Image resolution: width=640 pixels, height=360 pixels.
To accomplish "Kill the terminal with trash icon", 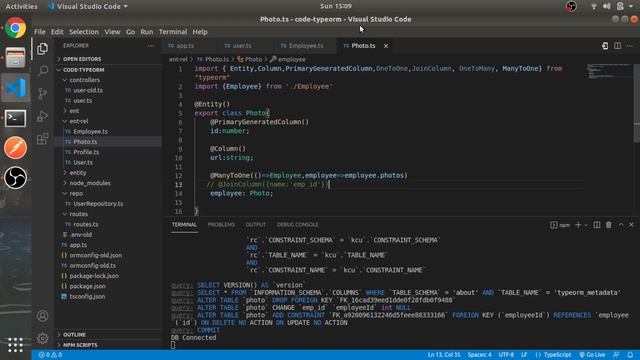I will 609,225.
